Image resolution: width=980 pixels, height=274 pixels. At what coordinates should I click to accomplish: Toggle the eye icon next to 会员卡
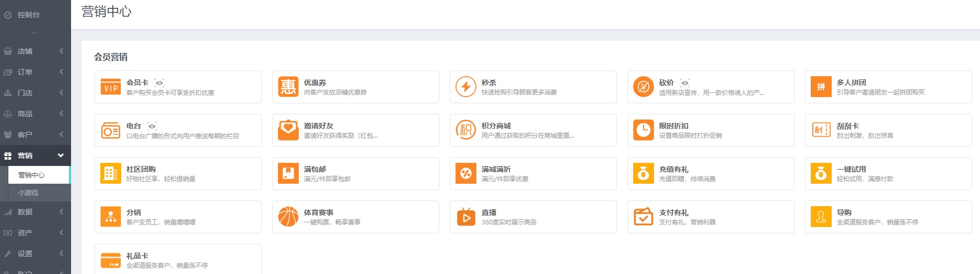point(159,82)
